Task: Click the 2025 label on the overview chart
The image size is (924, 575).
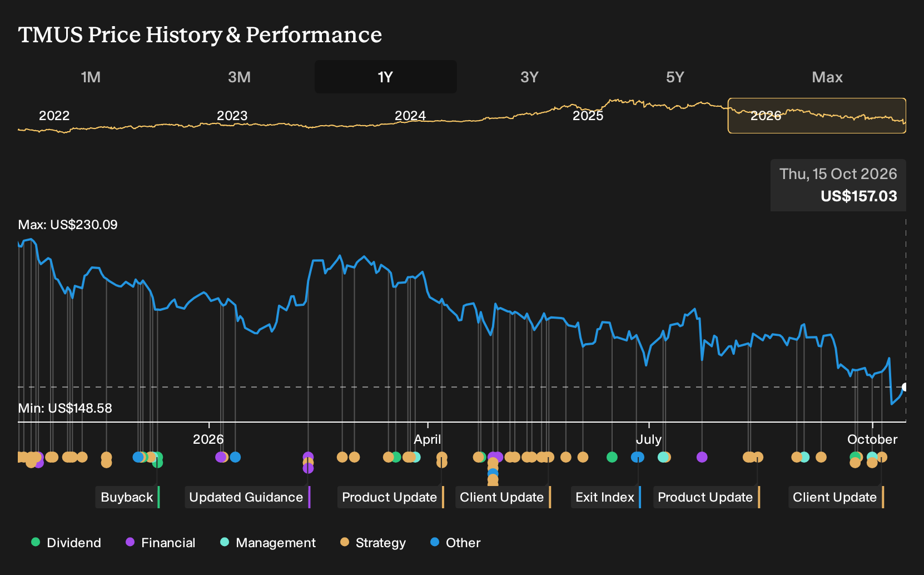Action: pos(588,116)
